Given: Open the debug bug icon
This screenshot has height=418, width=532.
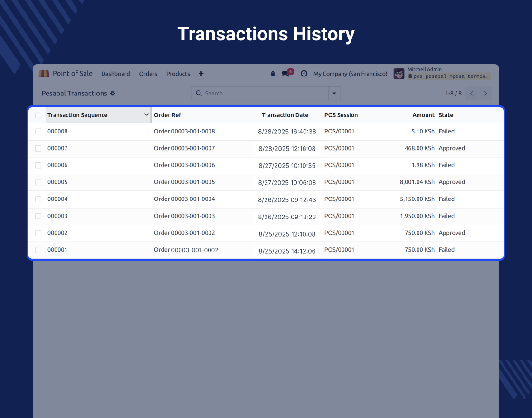Looking at the screenshot, I should pyautogui.click(x=273, y=74).
